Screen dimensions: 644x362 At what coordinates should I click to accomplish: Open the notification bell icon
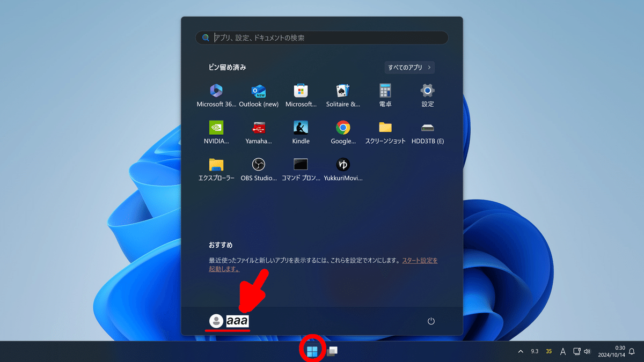(632, 351)
